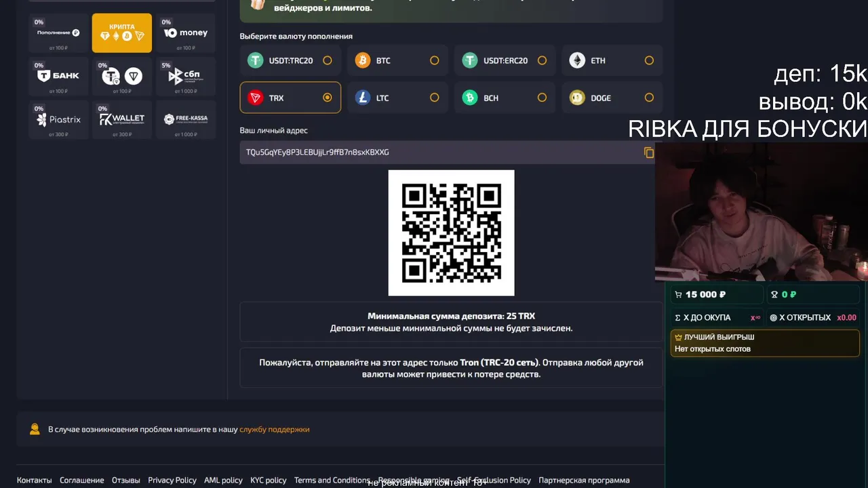Click the Ваш личный адрес label
This screenshot has width=868, height=488.
(x=273, y=130)
